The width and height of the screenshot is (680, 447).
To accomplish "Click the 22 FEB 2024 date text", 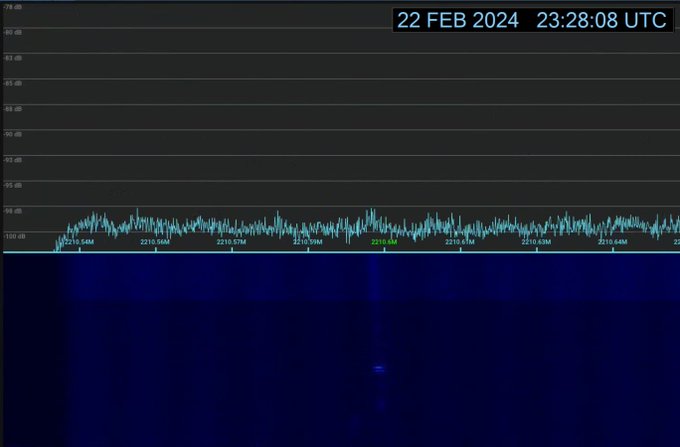I will click(457, 20).
